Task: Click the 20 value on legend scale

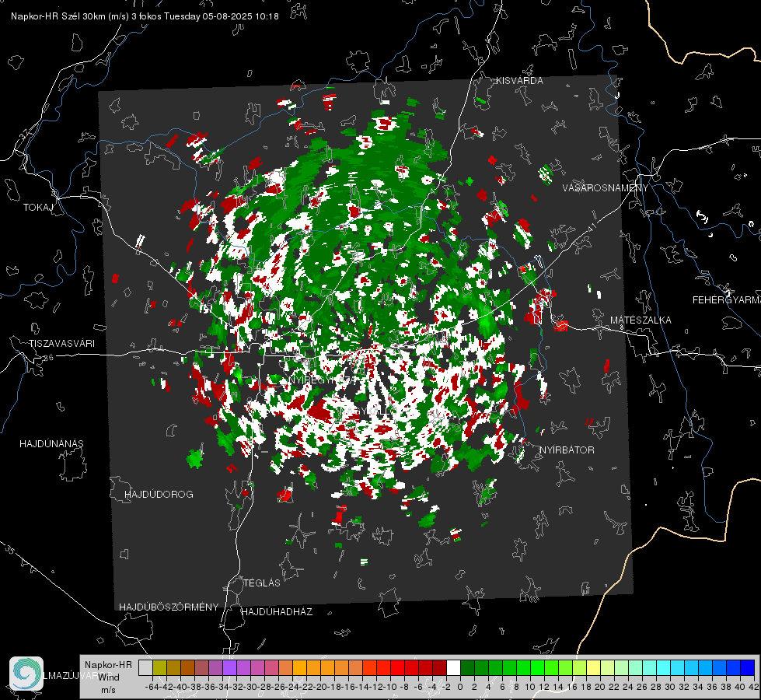Action: (x=600, y=687)
